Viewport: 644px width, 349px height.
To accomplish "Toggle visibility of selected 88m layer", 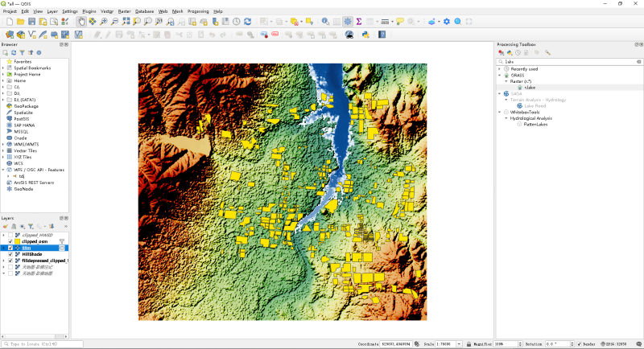I will click(x=10, y=248).
